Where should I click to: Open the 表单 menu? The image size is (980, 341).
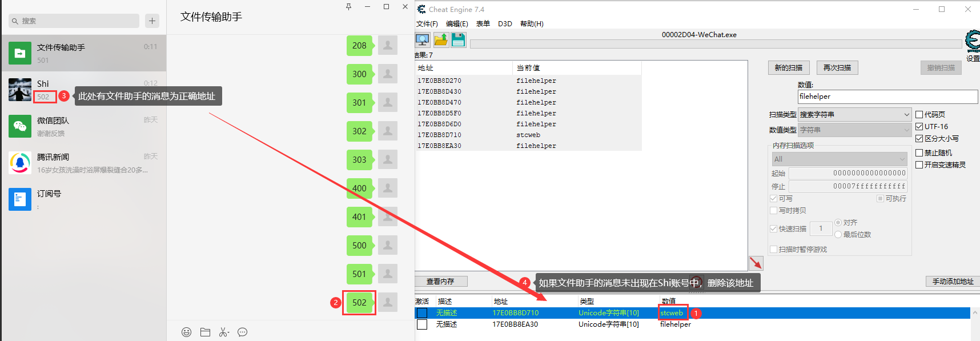tap(483, 23)
